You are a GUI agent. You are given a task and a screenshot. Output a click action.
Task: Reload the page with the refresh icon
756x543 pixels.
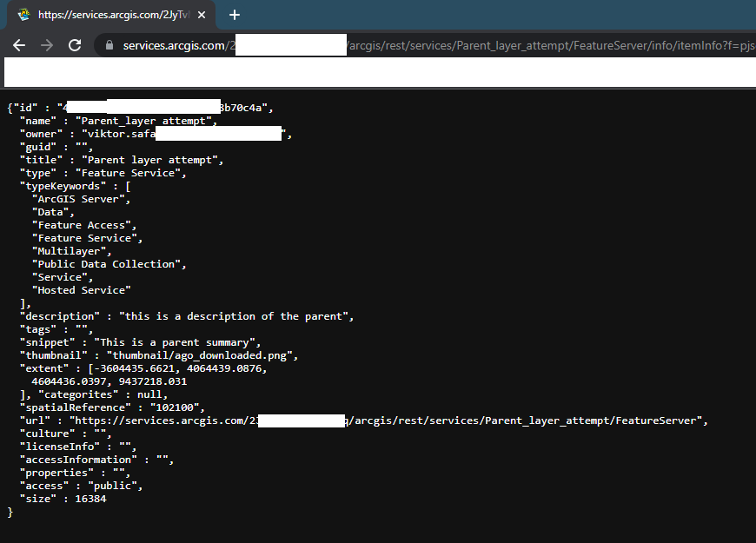pyautogui.click(x=75, y=45)
